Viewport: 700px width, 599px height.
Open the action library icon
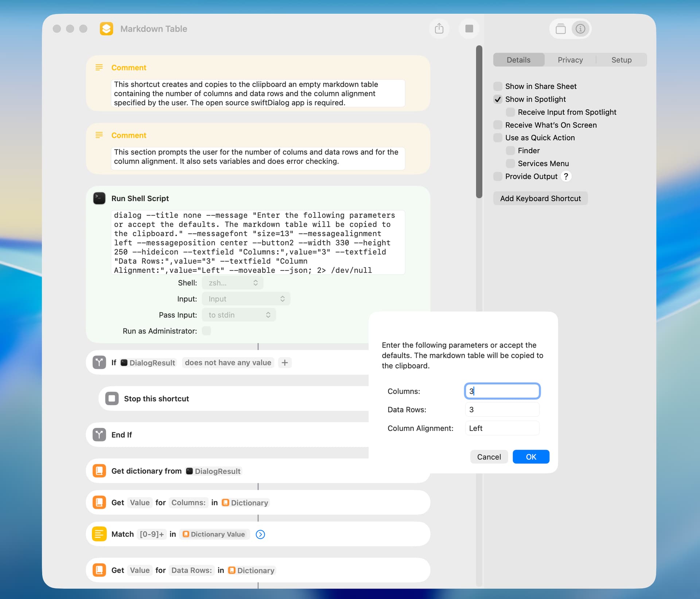(560, 28)
